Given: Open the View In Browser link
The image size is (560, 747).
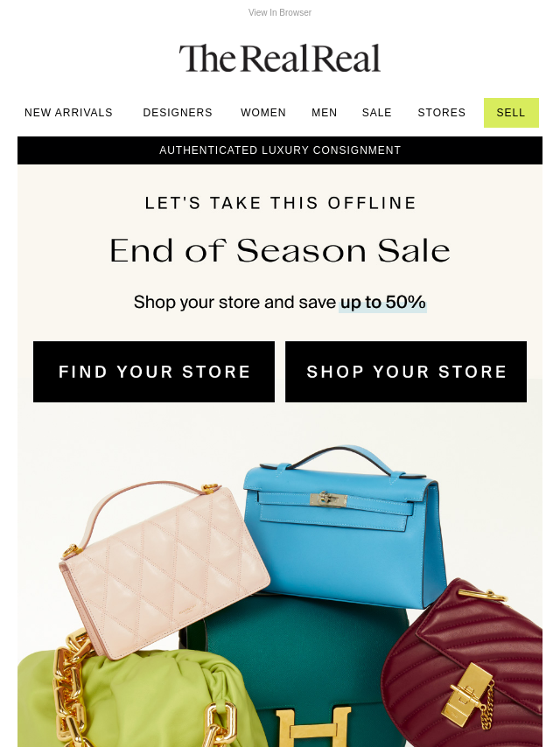Looking at the screenshot, I should pyautogui.click(x=280, y=12).
